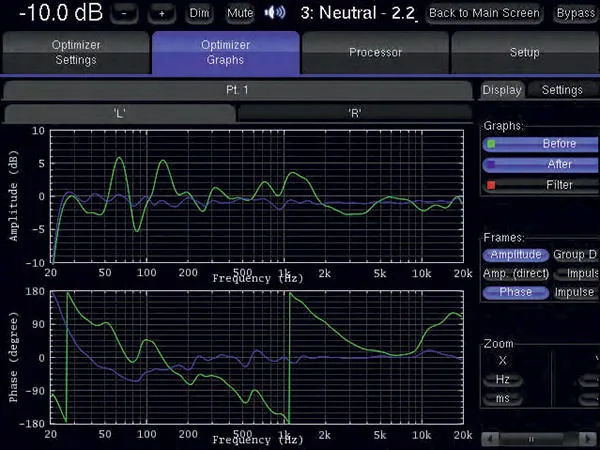Open the Optimizer Settings tab
The image size is (600, 450).
(76, 52)
